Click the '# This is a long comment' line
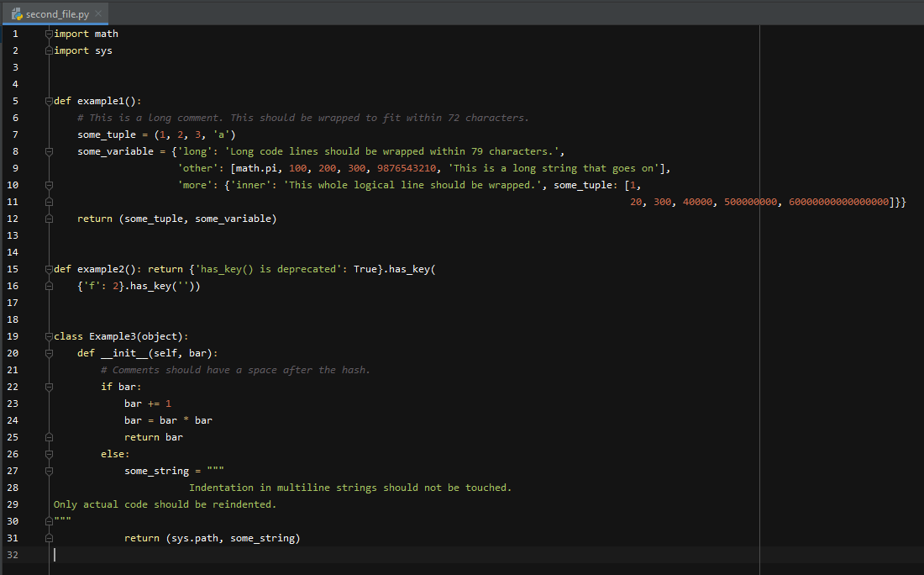Image resolution: width=924 pixels, height=575 pixels. [303, 118]
